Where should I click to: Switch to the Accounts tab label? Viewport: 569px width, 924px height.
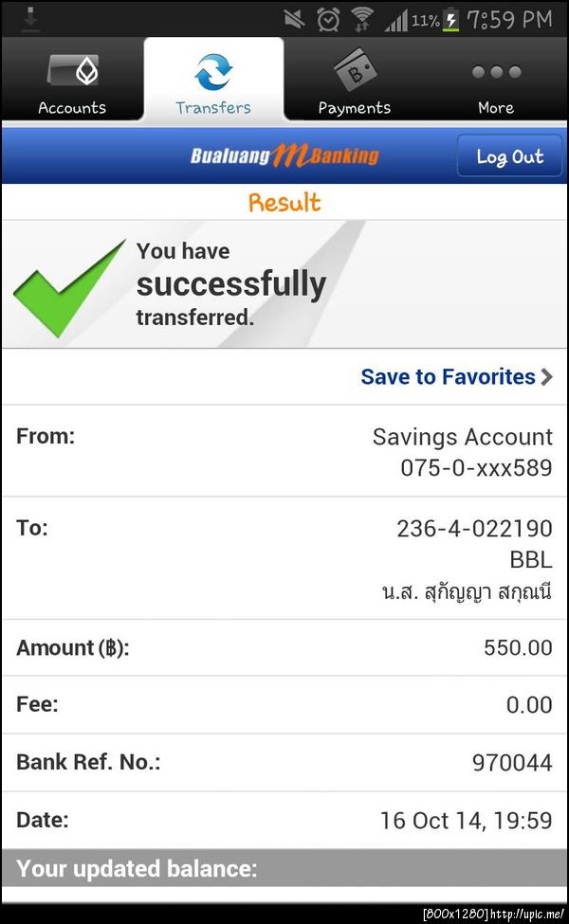pyautogui.click(x=72, y=108)
